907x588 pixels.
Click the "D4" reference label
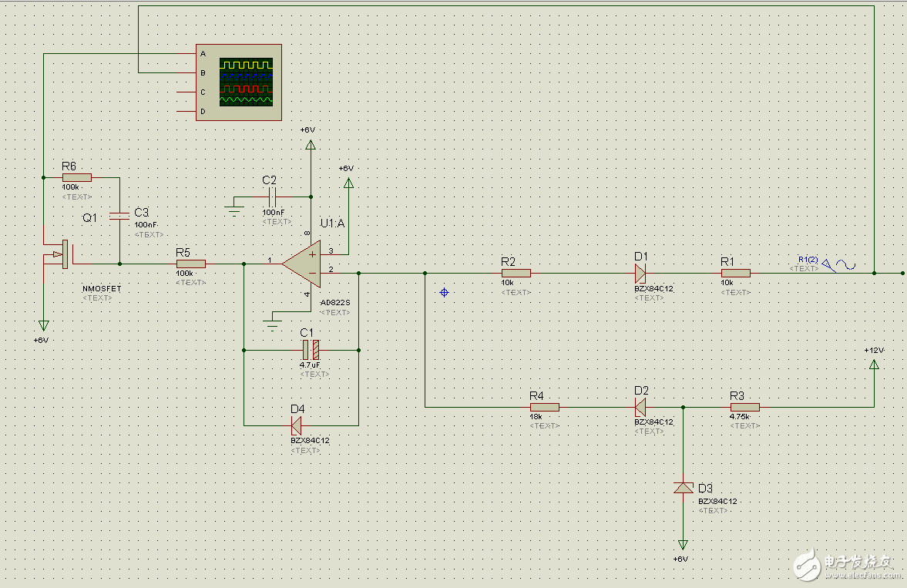point(297,408)
